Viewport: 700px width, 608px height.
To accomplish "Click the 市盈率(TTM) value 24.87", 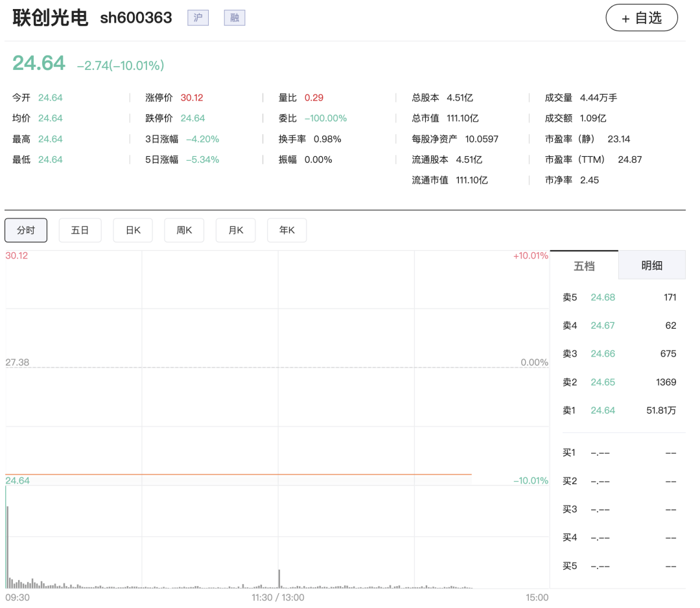I will click(x=630, y=160).
